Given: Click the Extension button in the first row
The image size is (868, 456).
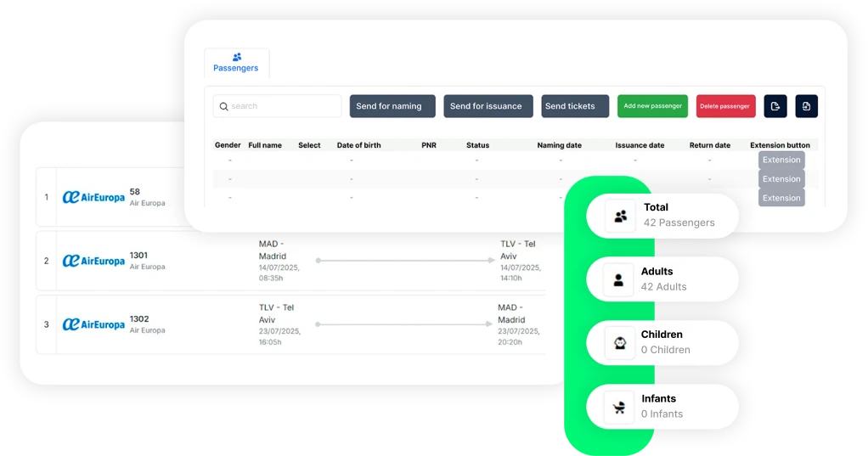Looking at the screenshot, I should (x=781, y=160).
